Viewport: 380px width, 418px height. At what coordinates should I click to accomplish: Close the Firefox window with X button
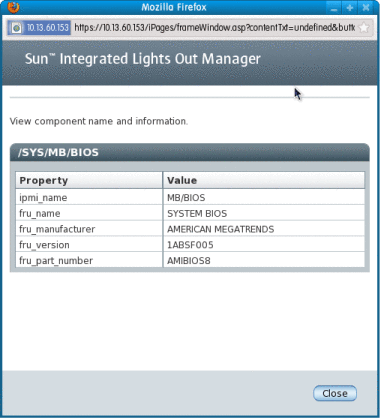[366, 7]
